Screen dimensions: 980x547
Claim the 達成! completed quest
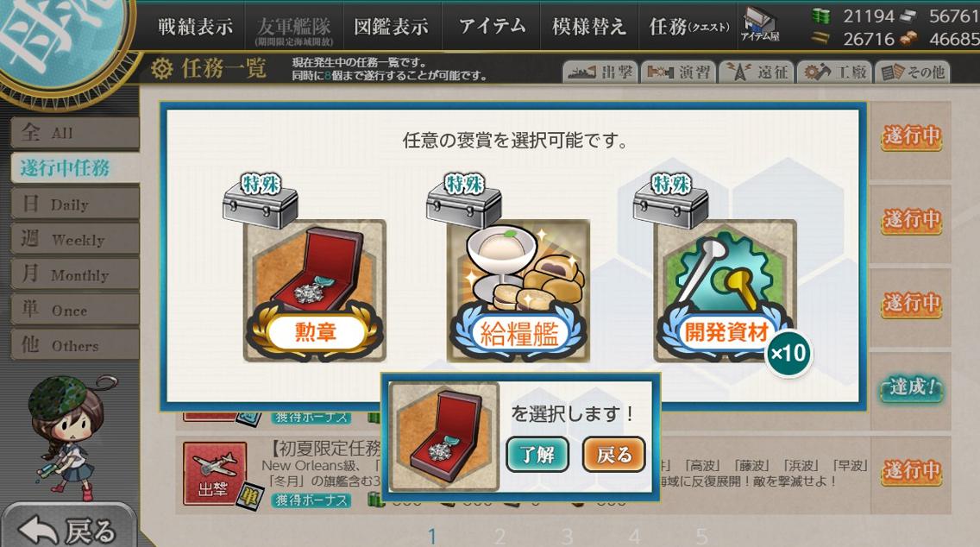click(911, 388)
